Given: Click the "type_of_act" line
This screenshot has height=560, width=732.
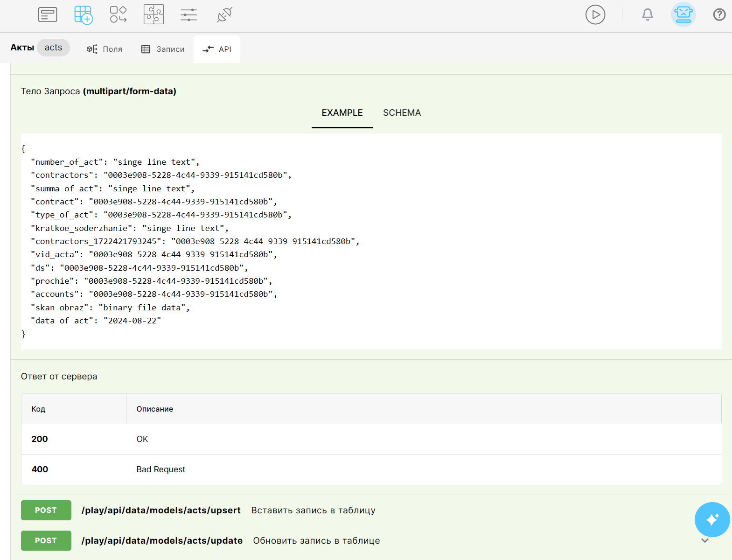Looking at the screenshot, I should (161, 215).
